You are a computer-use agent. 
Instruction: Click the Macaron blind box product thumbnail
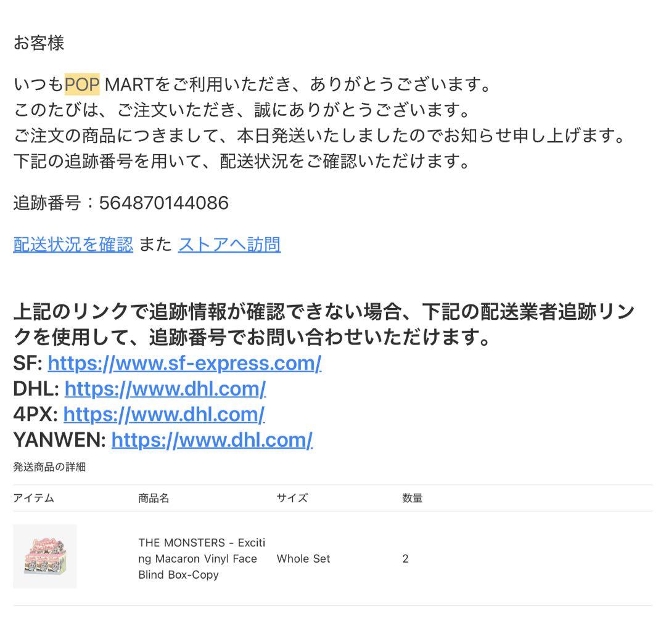45,556
